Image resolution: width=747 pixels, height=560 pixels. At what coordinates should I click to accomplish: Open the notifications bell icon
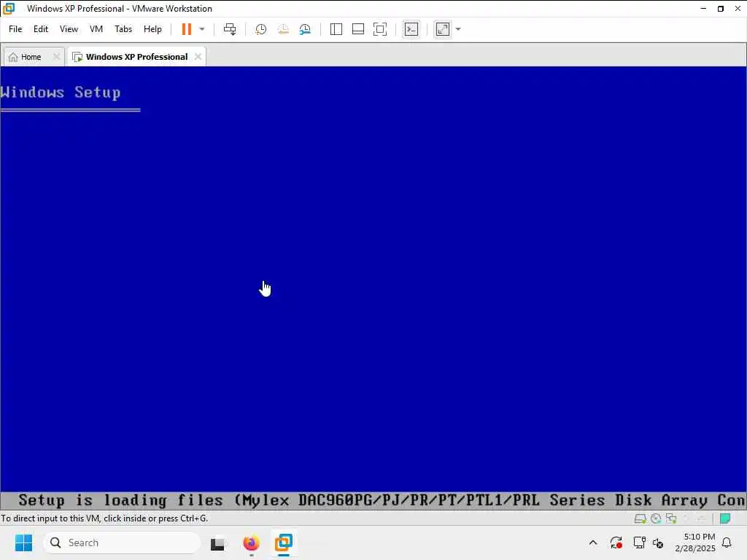pyautogui.click(x=727, y=542)
